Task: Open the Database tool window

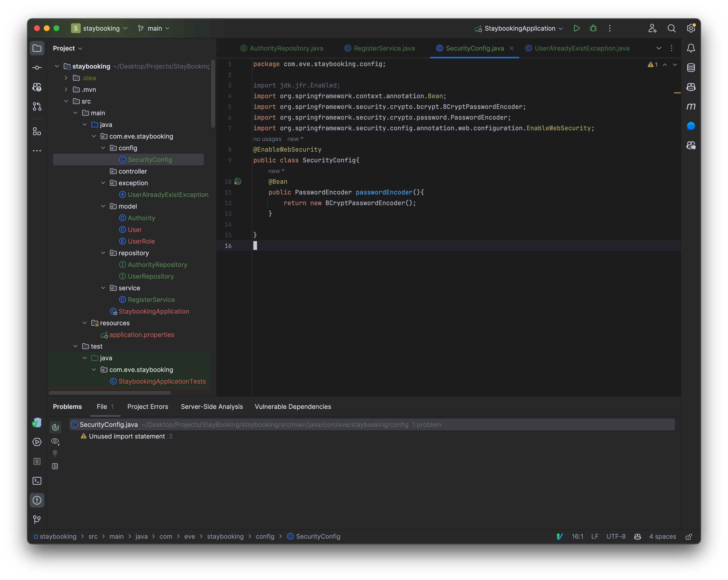Action: point(691,68)
